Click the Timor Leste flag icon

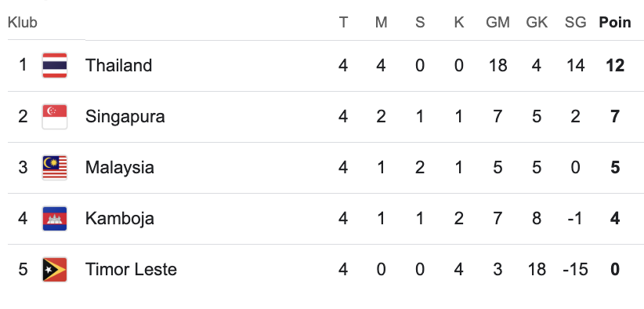point(55,270)
